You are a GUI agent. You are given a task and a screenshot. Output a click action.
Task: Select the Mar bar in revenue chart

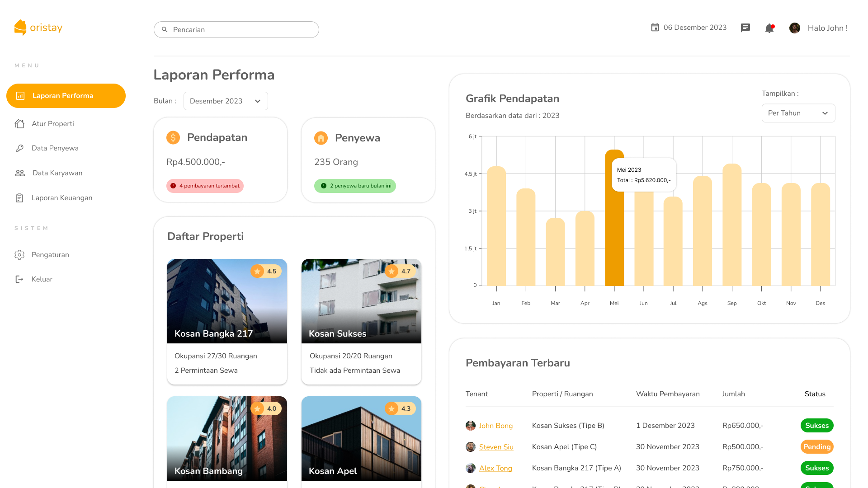[x=555, y=252]
